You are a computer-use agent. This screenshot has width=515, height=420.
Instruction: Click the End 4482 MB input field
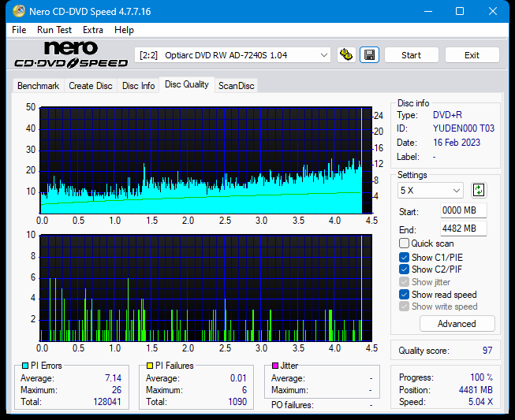[x=464, y=229]
